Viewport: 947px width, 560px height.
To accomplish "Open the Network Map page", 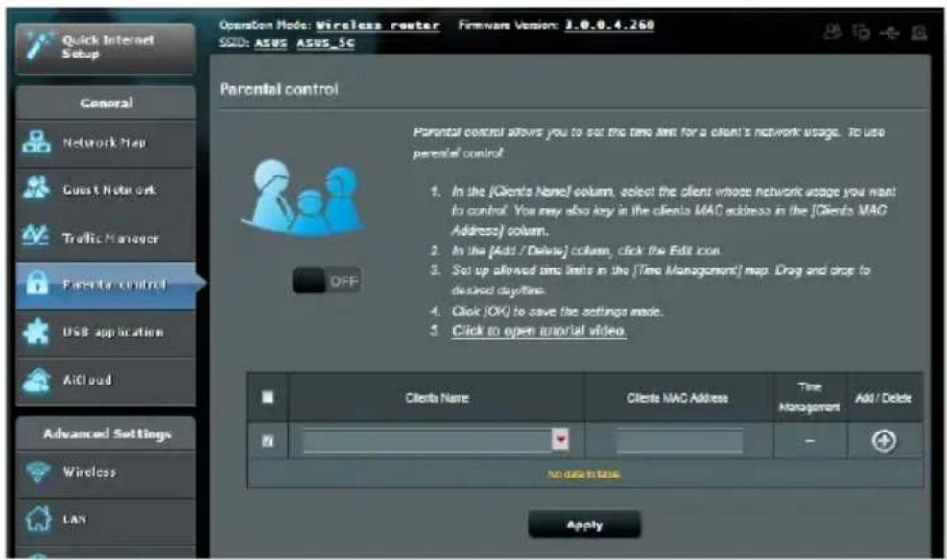I will coord(106,143).
